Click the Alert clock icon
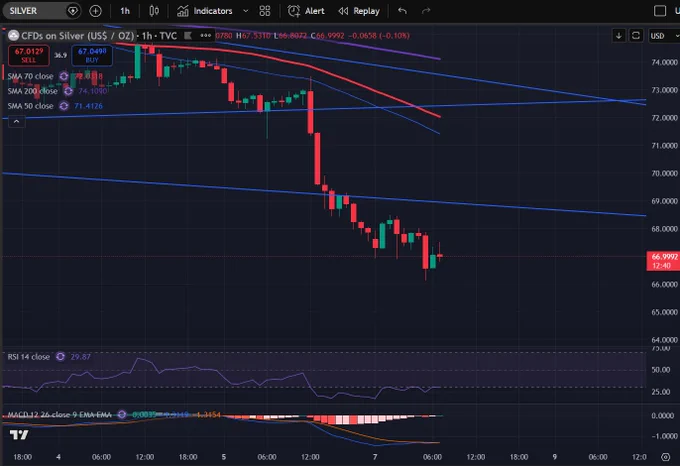This screenshot has height=466, width=680. [294, 11]
